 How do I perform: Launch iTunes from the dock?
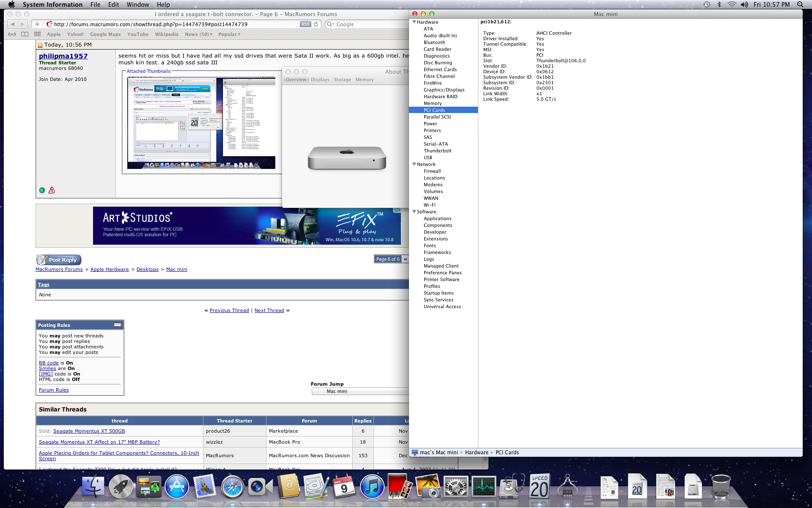(x=372, y=487)
